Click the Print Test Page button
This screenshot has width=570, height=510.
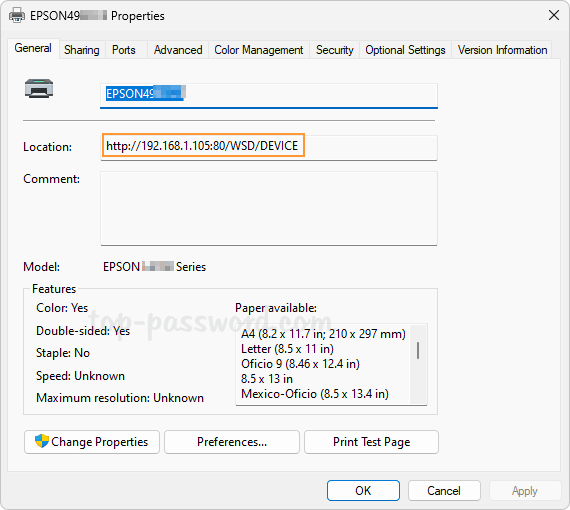(x=372, y=442)
